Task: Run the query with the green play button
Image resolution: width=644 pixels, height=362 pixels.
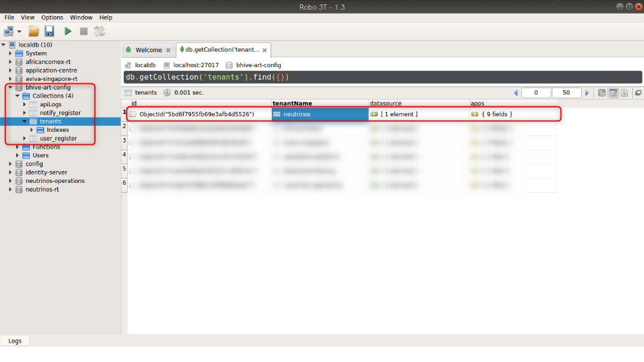Action: tap(68, 31)
